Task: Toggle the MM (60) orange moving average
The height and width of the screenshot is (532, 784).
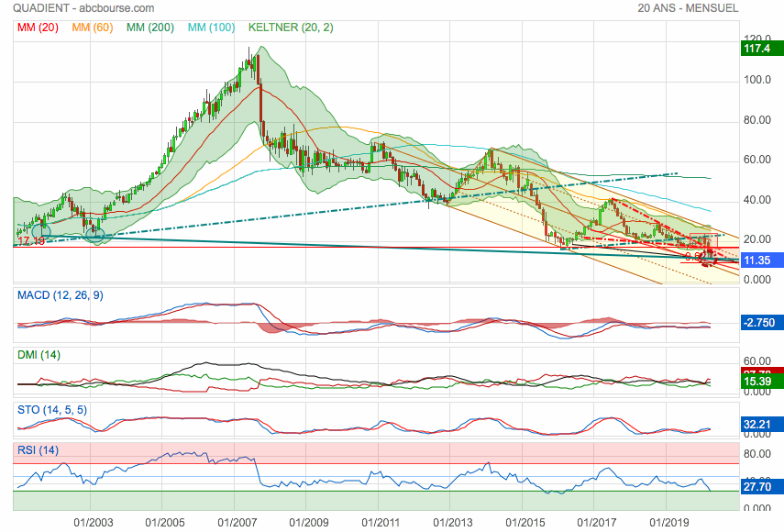Action: (x=92, y=28)
